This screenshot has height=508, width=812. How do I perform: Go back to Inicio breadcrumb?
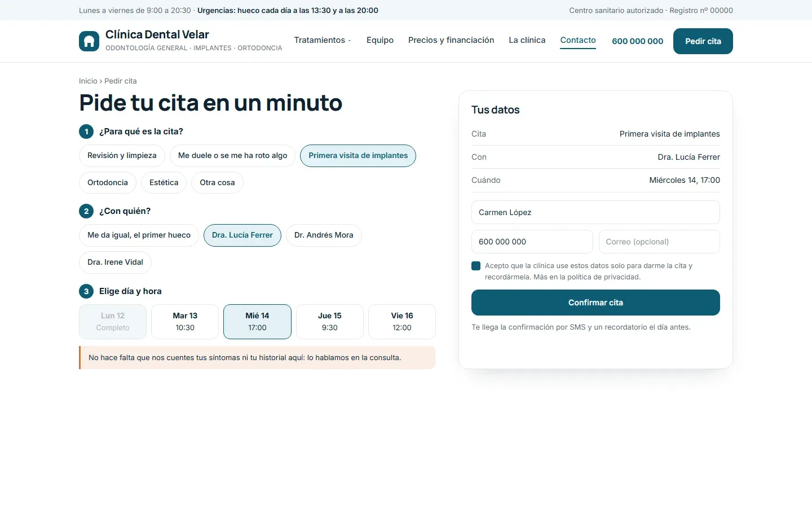coord(88,81)
